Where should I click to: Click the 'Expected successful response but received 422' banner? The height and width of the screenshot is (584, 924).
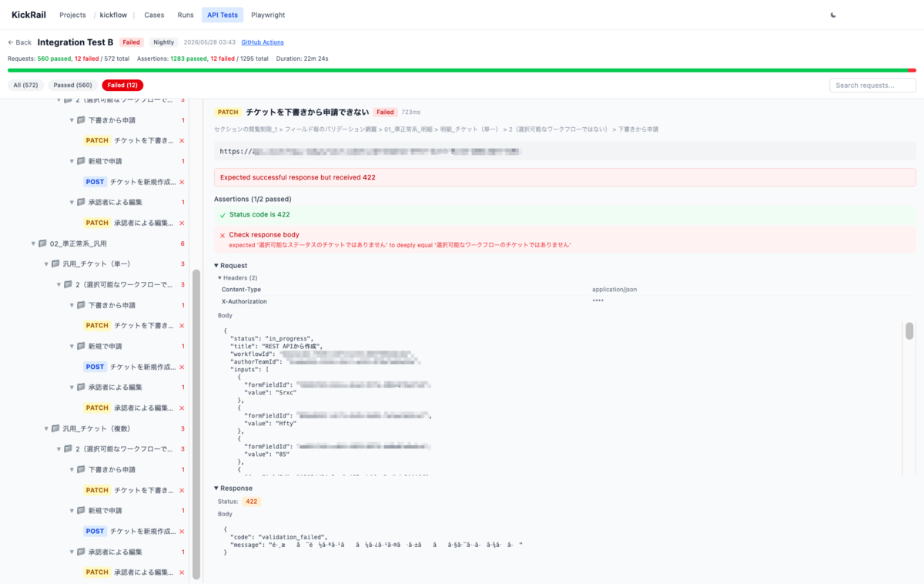click(x=565, y=177)
